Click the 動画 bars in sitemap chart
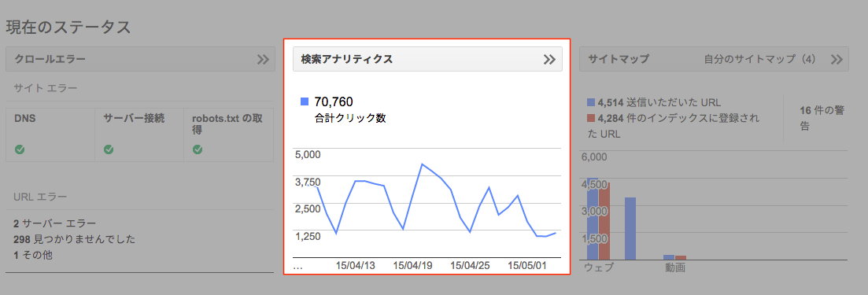Image resolution: width=868 pixels, height=295 pixels. [674, 257]
